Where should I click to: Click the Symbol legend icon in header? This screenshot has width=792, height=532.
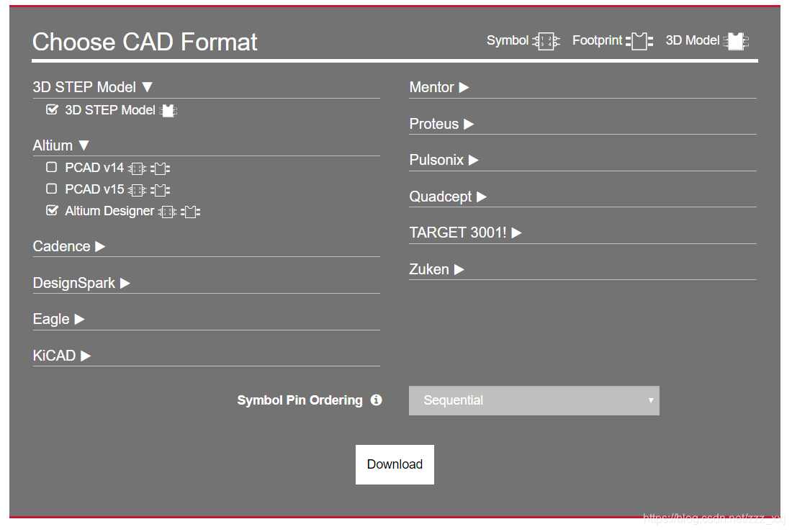(546, 41)
